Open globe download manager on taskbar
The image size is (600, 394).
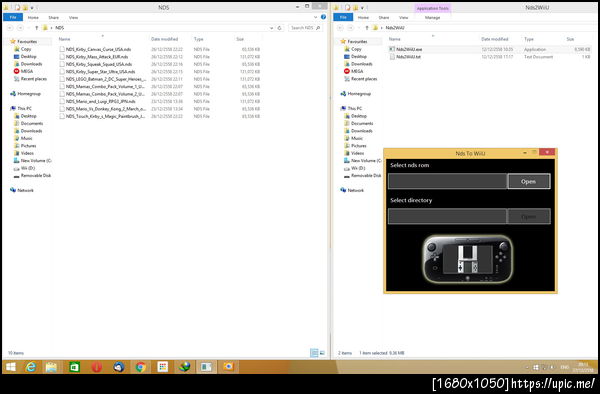coord(184,367)
